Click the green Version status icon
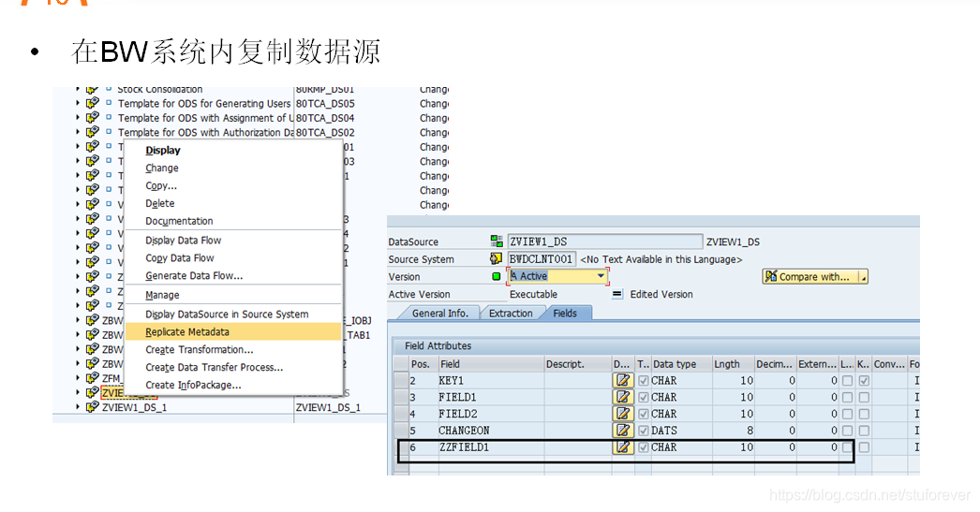This screenshot has width=980, height=512. pyautogui.click(x=497, y=276)
